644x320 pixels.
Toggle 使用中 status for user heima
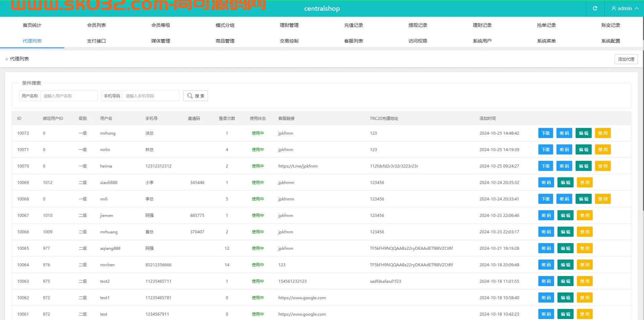[x=257, y=166]
